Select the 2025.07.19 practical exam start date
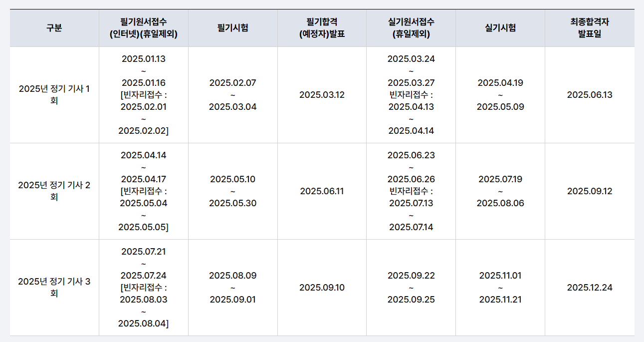This screenshot has width=644, height=342. tap(500, 179)
